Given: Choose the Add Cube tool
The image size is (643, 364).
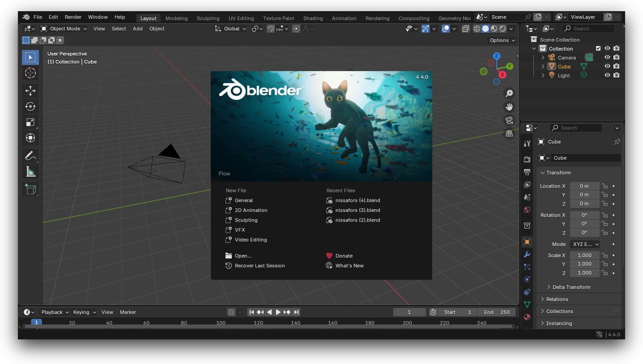Looking at the screenshot, I should click(30, 190).
